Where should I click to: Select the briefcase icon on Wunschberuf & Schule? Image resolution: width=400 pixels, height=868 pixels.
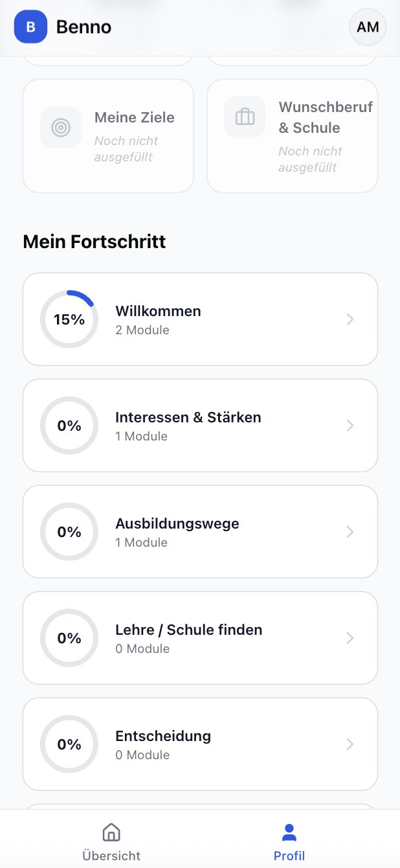[245, 117]
